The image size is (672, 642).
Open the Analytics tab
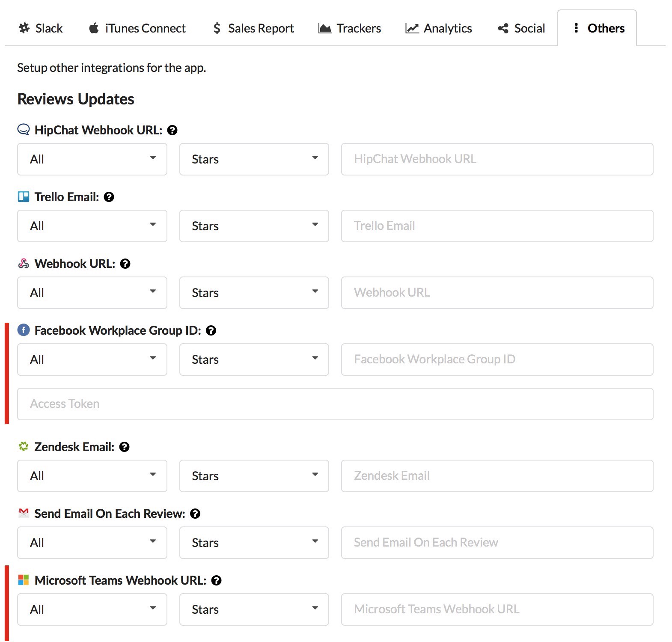point(439,28)
